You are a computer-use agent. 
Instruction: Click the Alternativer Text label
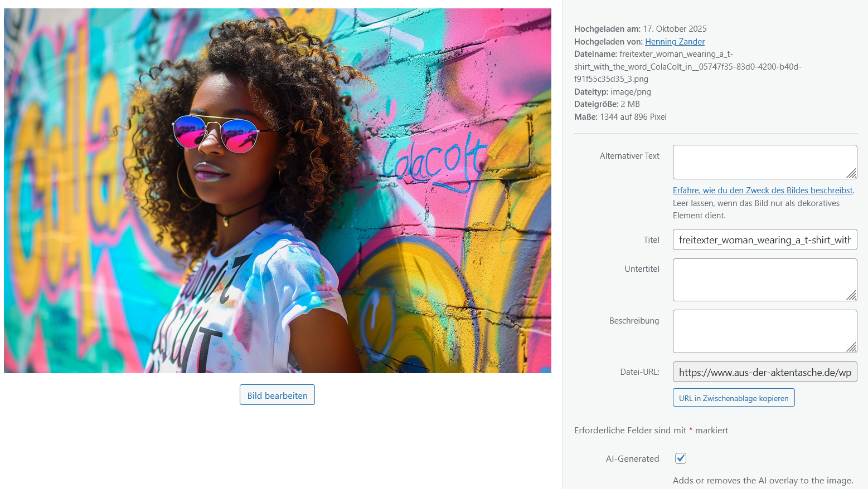pyautogui.click(x=629, y=156)
